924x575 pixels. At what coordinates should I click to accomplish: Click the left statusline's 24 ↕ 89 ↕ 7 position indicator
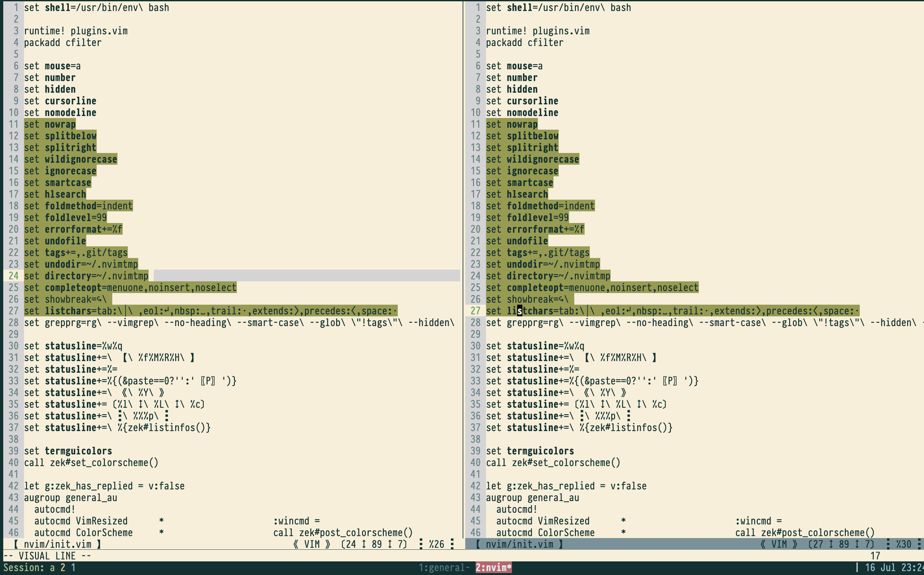click(374, 544)
